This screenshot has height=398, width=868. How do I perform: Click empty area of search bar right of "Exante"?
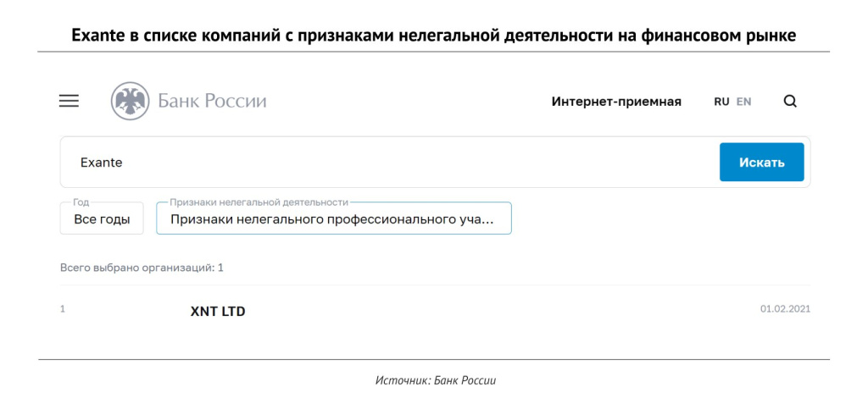(424, 163)
